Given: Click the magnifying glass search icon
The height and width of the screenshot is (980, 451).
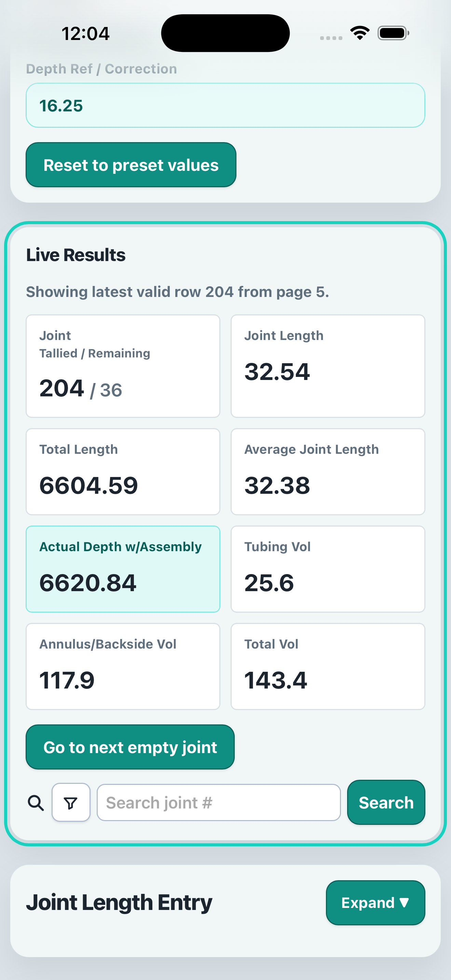Looking at the screenshot, I should (36, 803).
